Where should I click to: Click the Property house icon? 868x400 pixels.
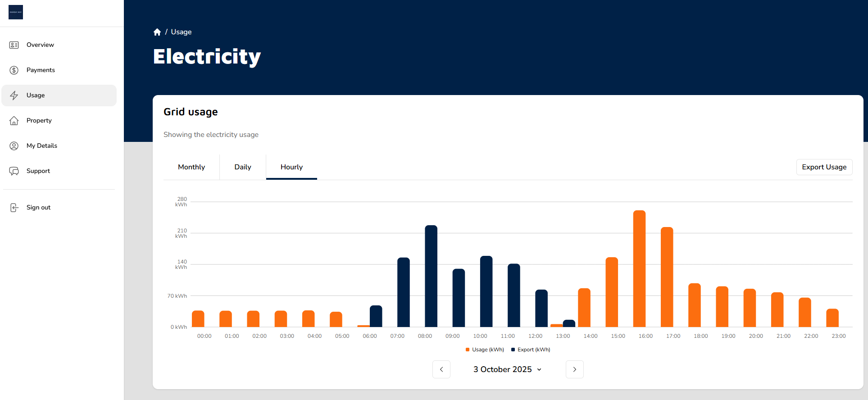tap(14, 121)
